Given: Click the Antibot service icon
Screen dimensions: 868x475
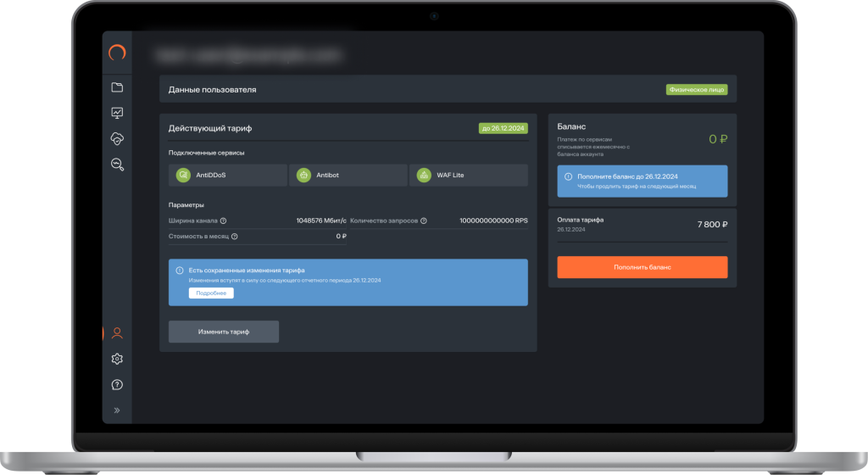Looking at the screenshot, I should (x=303, y=175).
